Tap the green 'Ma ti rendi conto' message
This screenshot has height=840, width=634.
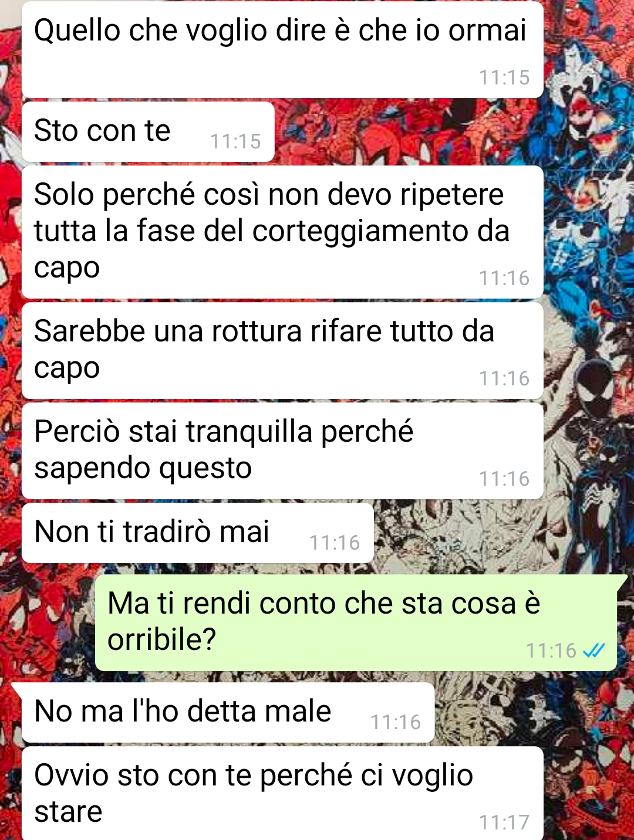[356, 622]
